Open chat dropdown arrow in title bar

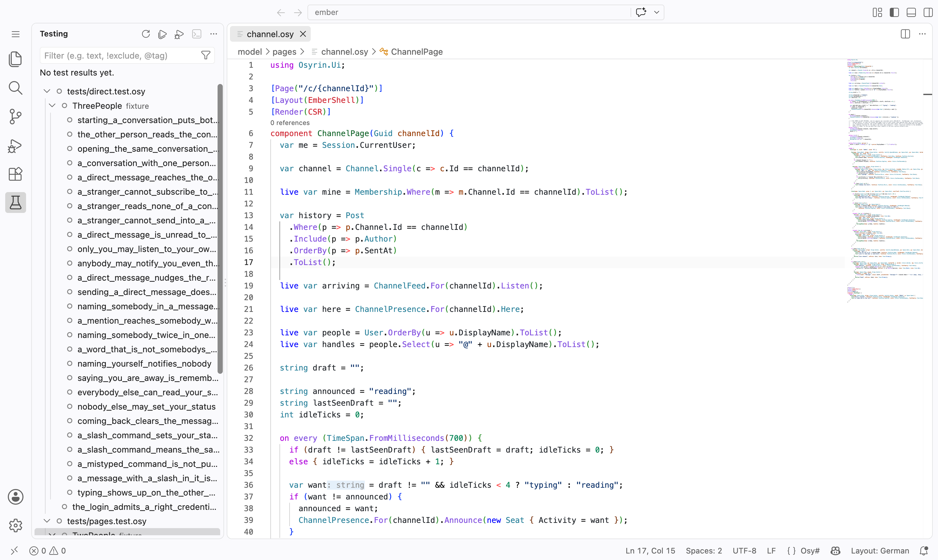tap(657, 12)
